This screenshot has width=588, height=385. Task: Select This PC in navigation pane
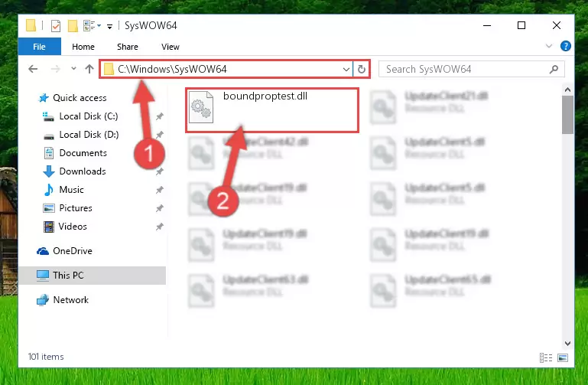[x=92, y=275]
